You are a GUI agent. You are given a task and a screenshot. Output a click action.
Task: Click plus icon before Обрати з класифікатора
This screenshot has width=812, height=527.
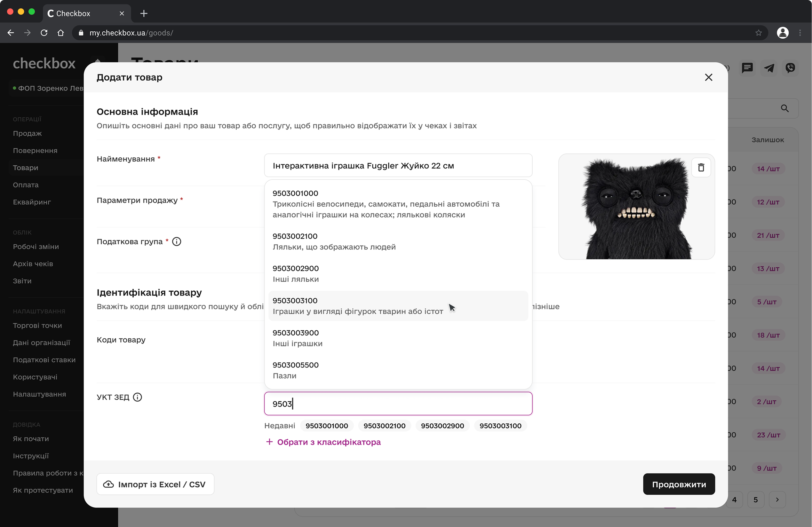point(269,442)
